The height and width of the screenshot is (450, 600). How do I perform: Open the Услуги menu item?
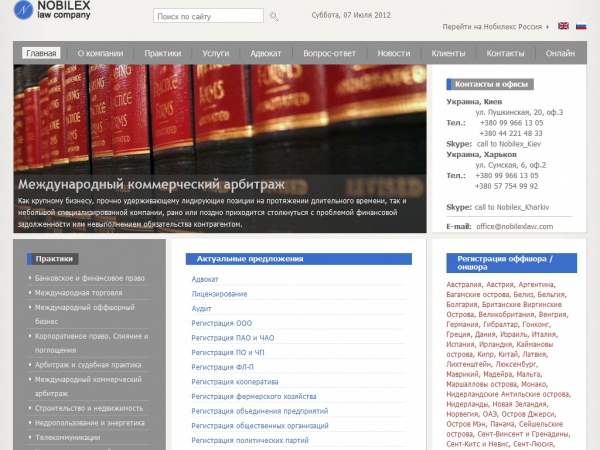216,53
